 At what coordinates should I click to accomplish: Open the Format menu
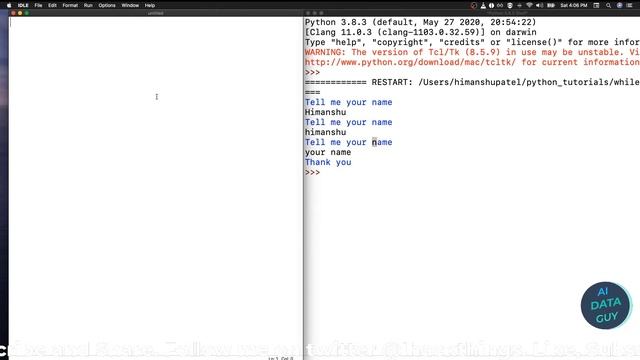click(x=70, y=5)
